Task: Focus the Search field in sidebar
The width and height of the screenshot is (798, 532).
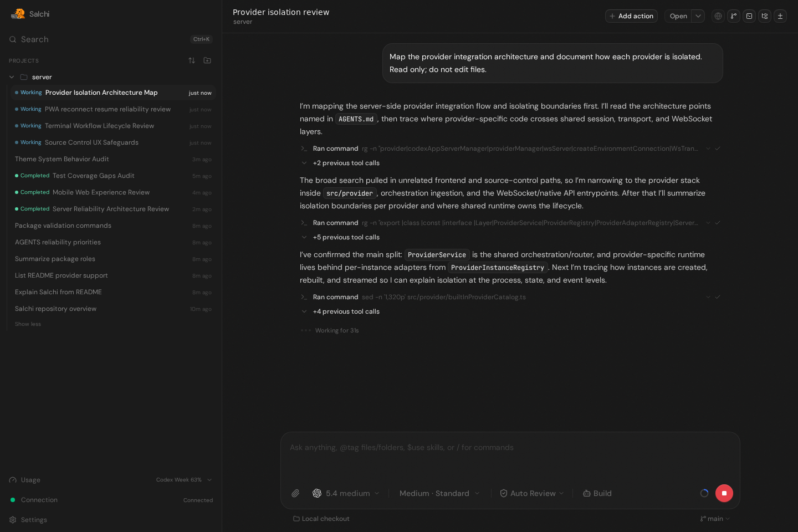Action: click(x=111, y=39)
